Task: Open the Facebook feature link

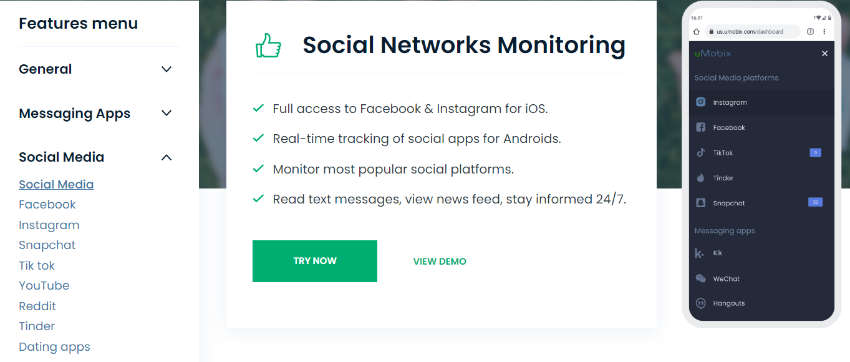Action: (47, 204)
